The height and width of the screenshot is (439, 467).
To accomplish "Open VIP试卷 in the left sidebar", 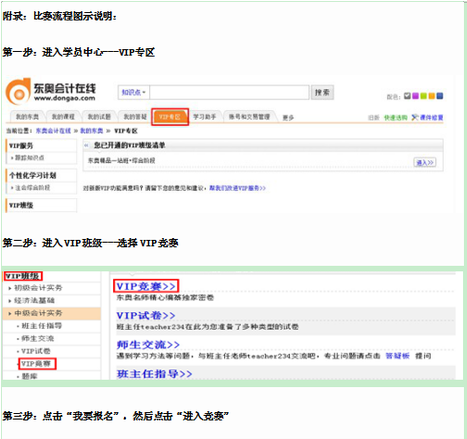I will 36,351.
